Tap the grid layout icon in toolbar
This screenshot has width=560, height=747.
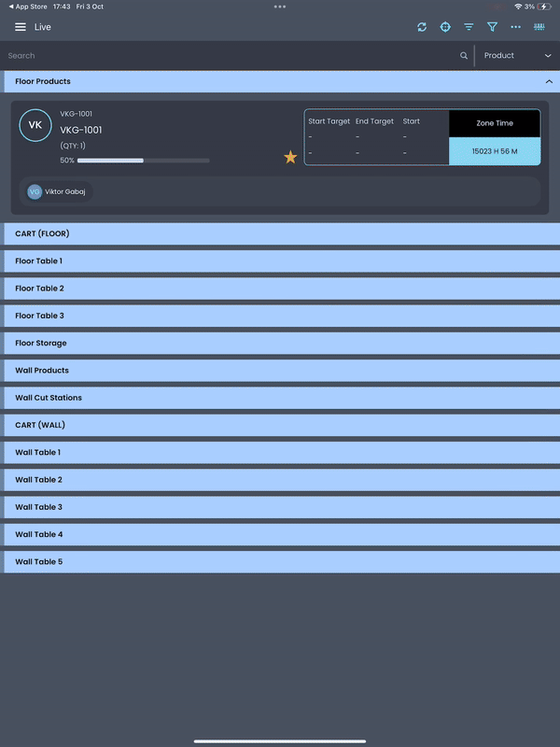point(539,27)
